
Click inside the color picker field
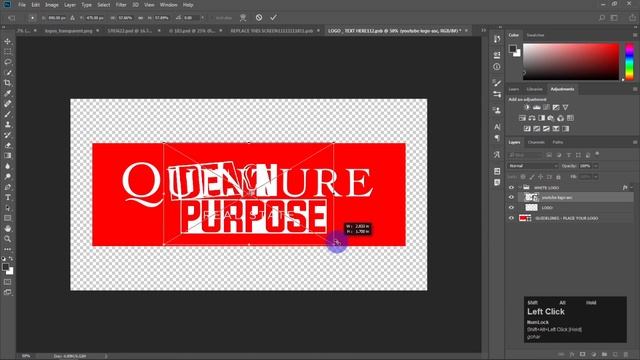[x=571, y=62]
